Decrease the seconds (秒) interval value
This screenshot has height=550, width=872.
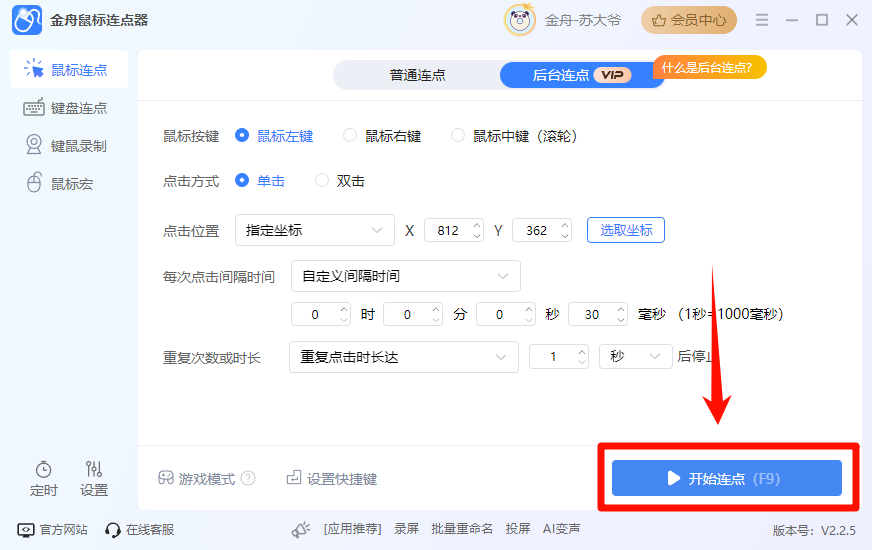pyautogui.click(x=529, y=320)
